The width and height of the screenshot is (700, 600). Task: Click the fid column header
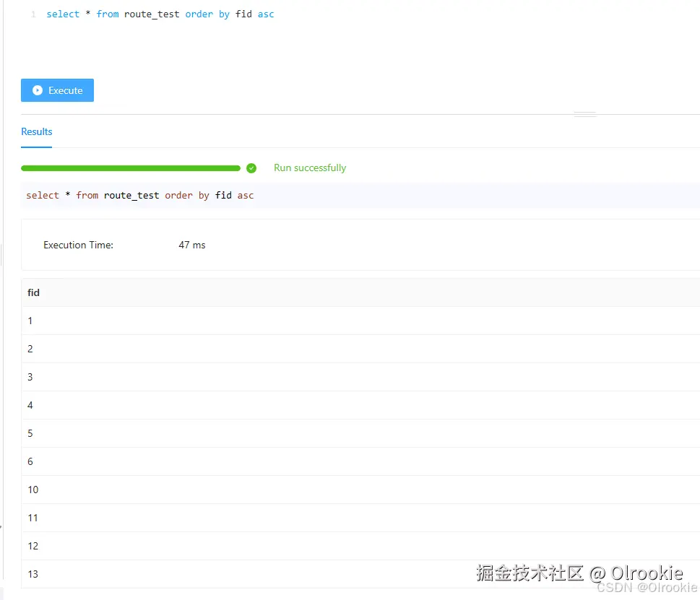33,292
